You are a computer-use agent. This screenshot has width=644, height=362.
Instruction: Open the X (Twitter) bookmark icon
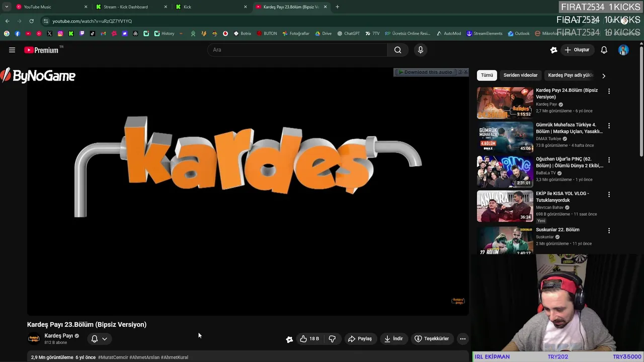[x=49, y=34]
